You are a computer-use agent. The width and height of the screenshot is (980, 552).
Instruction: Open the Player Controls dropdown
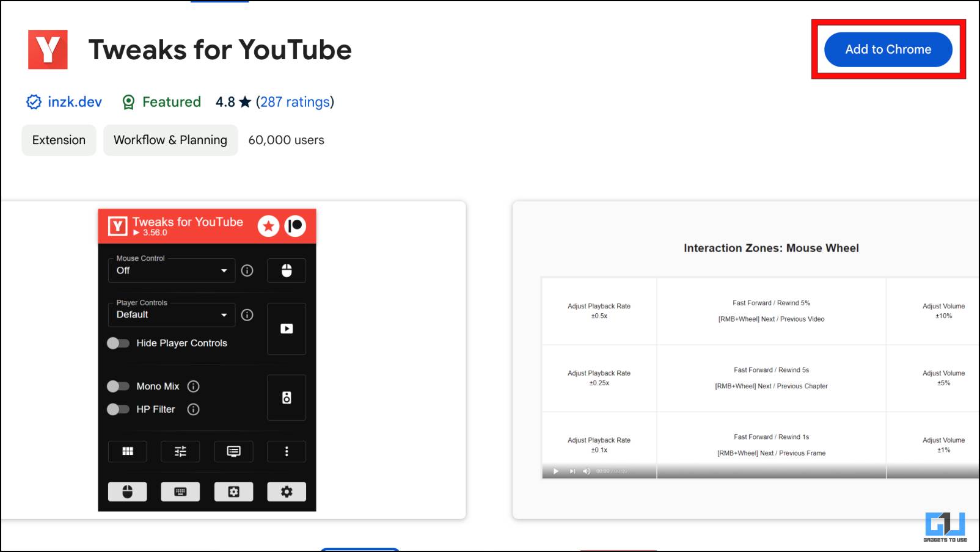coord(172,314)
